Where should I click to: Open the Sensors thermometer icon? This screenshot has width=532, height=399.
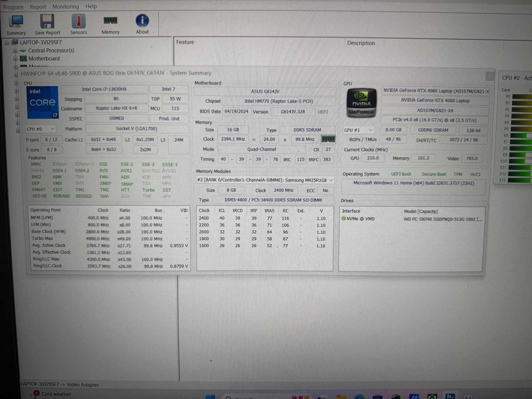78,21
